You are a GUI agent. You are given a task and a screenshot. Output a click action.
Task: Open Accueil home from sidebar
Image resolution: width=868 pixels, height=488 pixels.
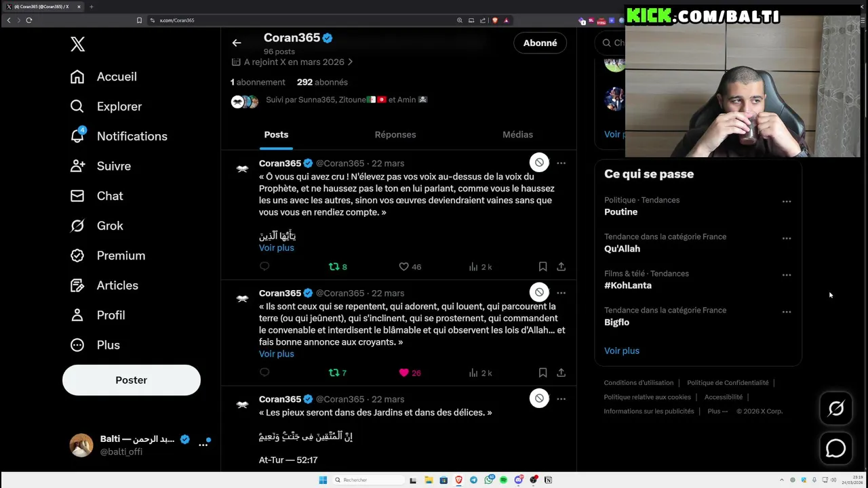pyautogui.click(x=104, y=77)
